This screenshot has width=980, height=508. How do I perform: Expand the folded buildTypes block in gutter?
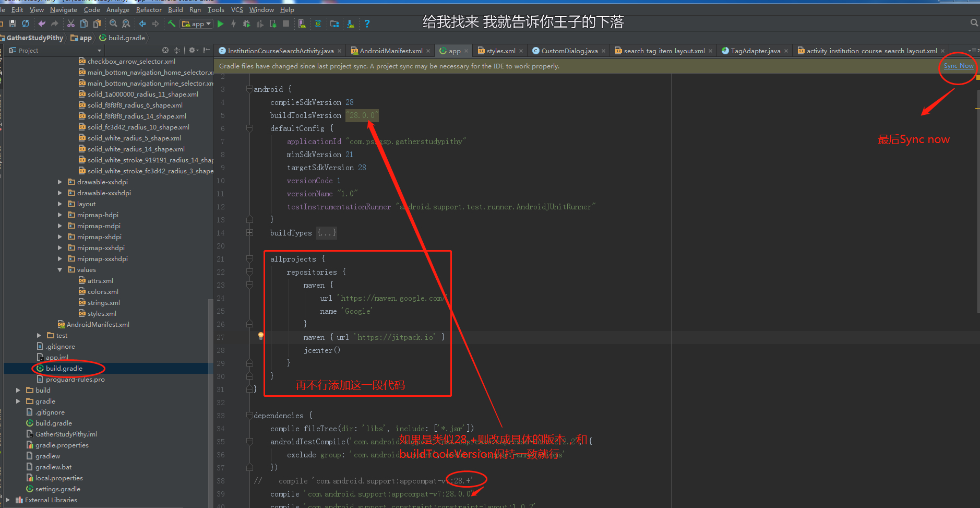(x=249, y=233)
